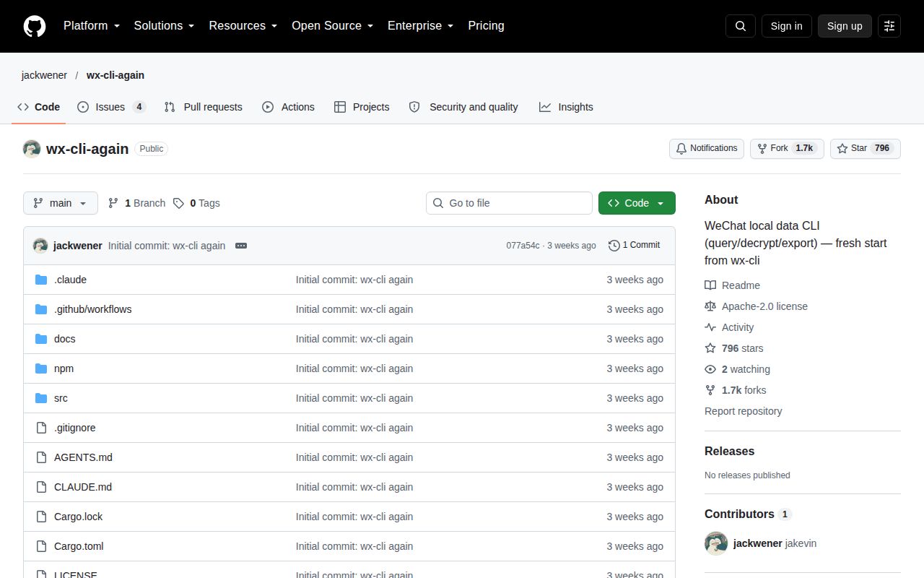Expand the Enterprise menu
924x578 pixels.
click(421, 26)
